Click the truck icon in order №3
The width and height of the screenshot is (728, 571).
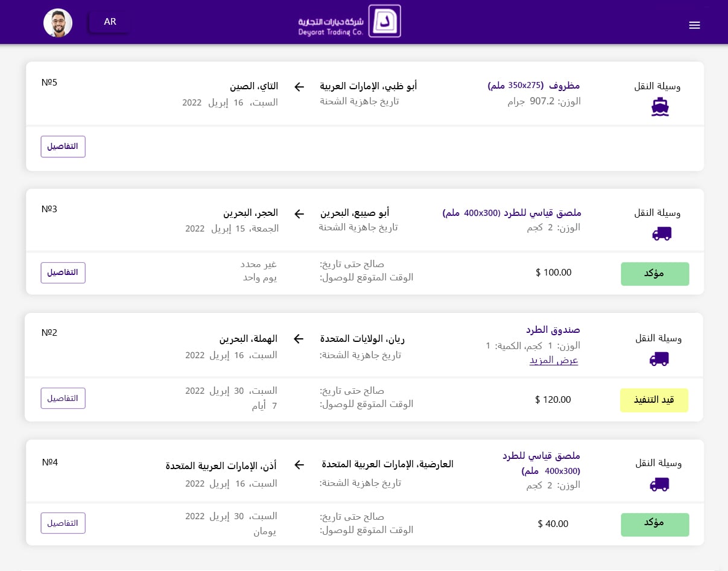pos(662,234)
